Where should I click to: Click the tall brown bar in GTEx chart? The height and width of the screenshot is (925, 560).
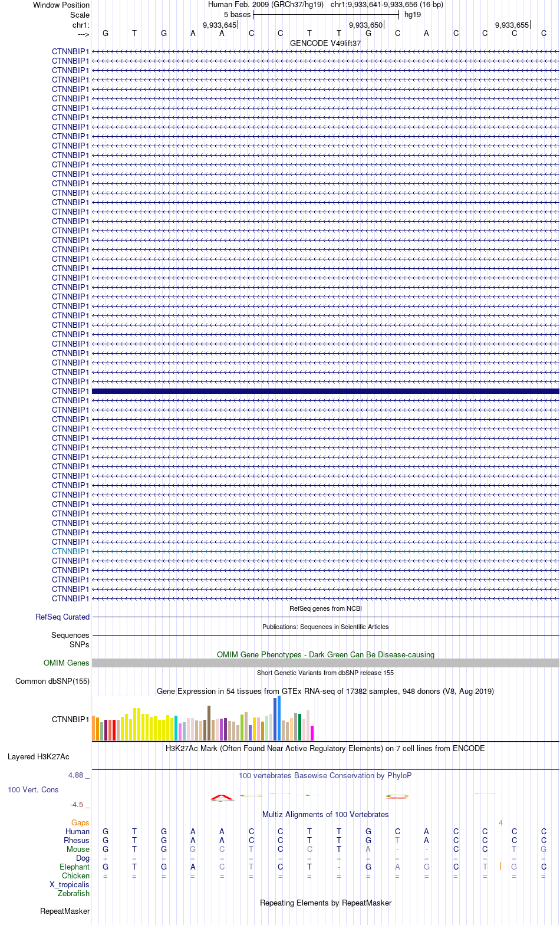(x=209, y=723)
